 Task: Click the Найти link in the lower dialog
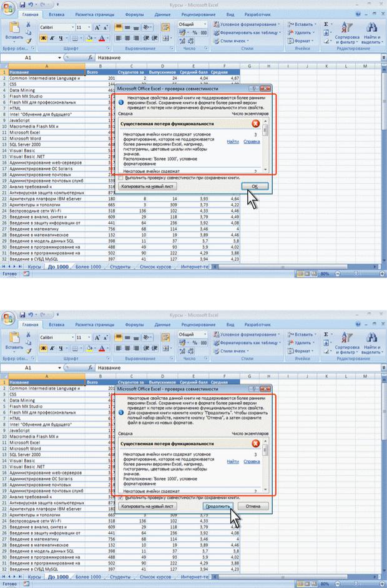233,461
